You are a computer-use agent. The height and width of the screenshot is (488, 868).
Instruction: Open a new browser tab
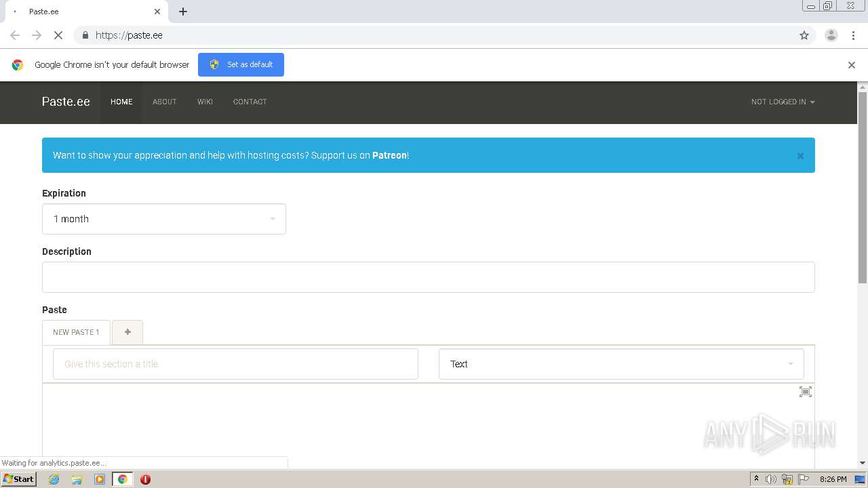click(183, 12)
